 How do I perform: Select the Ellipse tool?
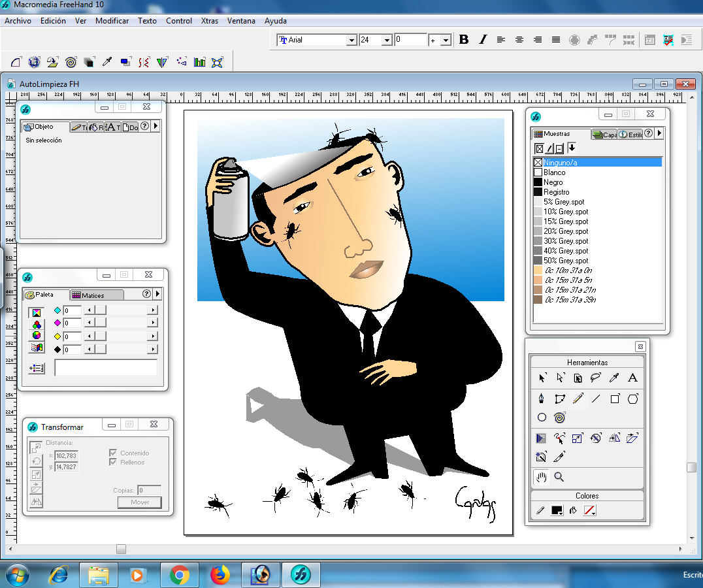(542, 417)
